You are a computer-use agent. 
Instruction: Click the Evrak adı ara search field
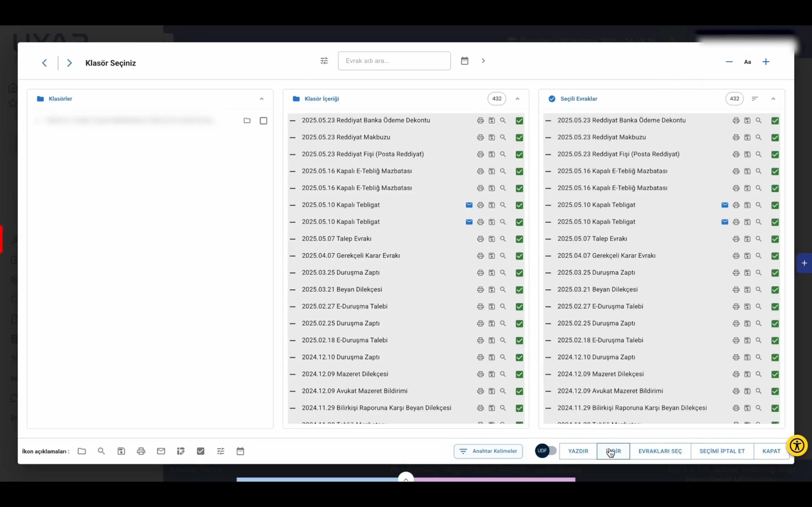394,61
